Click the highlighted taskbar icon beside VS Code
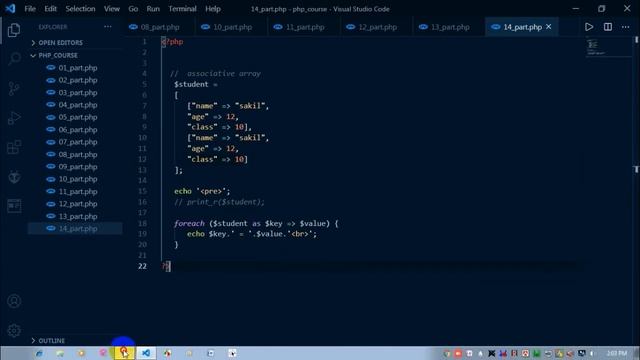 point(124,353)
